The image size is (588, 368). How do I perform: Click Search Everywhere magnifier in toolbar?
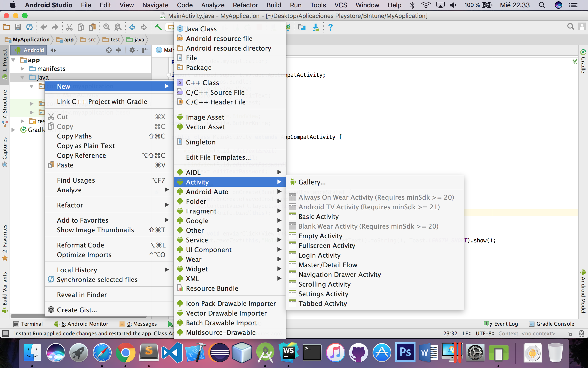571,26
